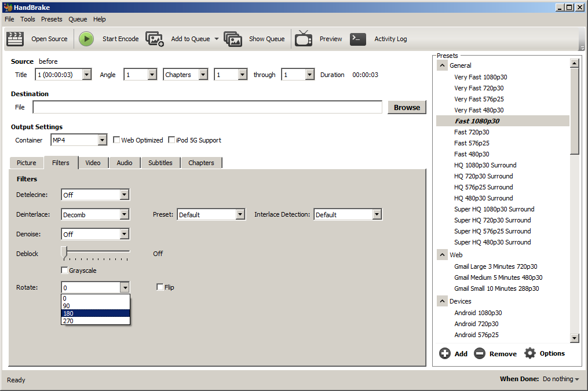Enable iPod 5G Support checkbox

pyautogui.click(x=171, y=140)
